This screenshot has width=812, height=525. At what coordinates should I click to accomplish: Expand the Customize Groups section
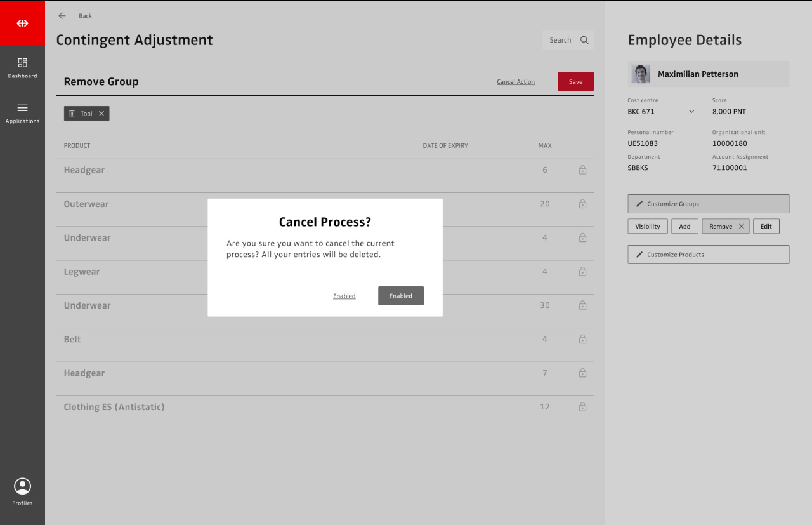(708, 204)
